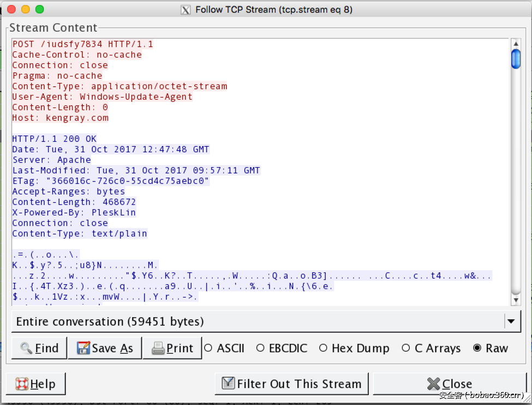Image resolution: width=532 pixels, height=405 pixels.
Task: Open Help with the lifebuoy button
Action: (35, 384)
